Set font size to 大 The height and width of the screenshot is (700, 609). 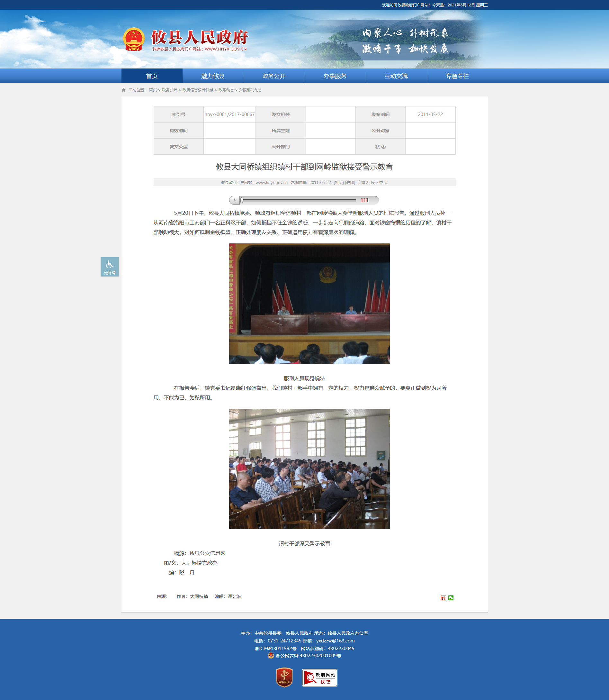pos(386,183)
